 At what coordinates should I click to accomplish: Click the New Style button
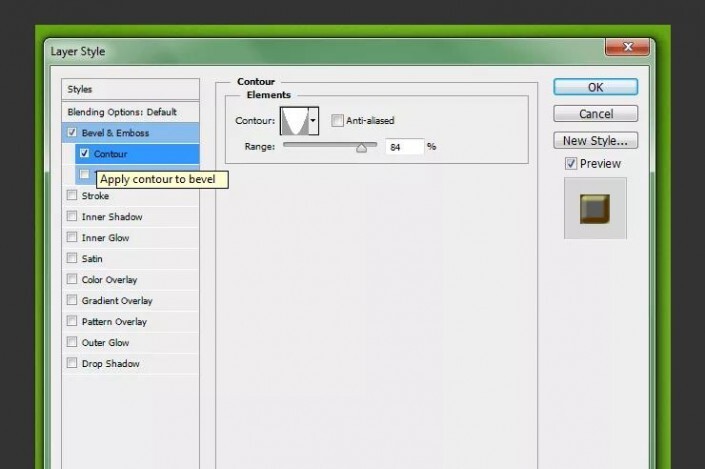[x=595, y=140]
